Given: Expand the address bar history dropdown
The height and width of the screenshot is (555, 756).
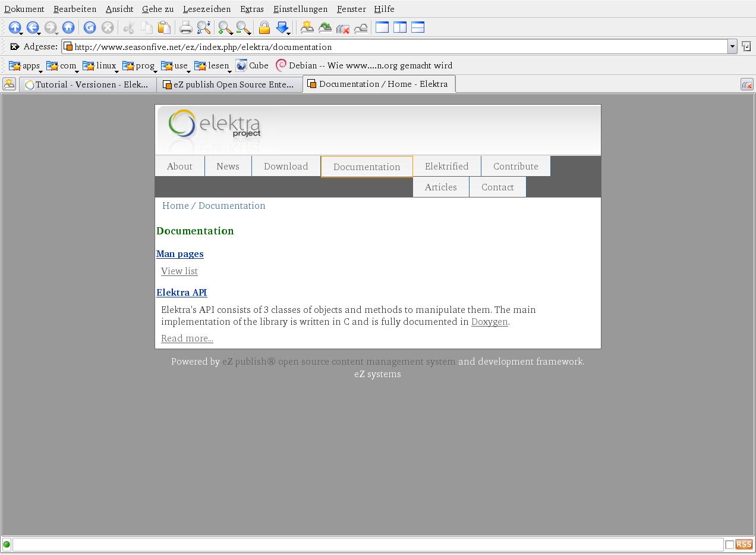Looking at the screenshot, I should 732,46.
